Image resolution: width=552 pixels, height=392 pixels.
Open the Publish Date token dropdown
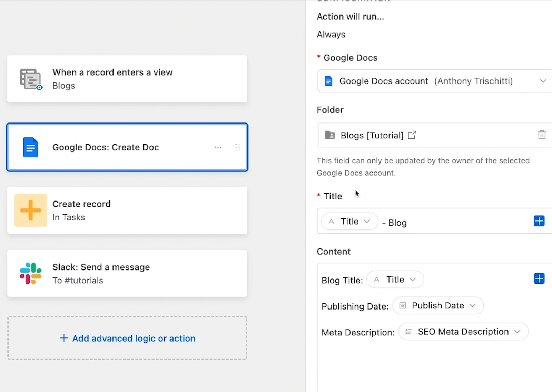[x=438, y=306]
